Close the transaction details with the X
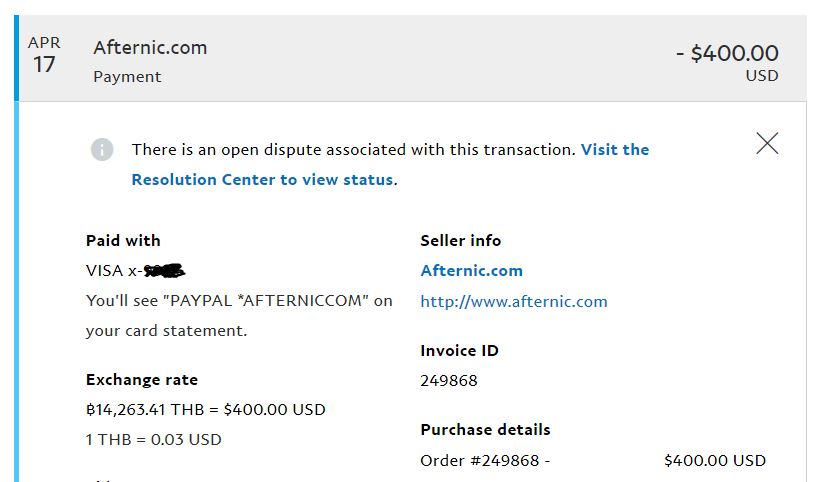Image resolution: width=825 pixels, height=482 pixels. 767,144
